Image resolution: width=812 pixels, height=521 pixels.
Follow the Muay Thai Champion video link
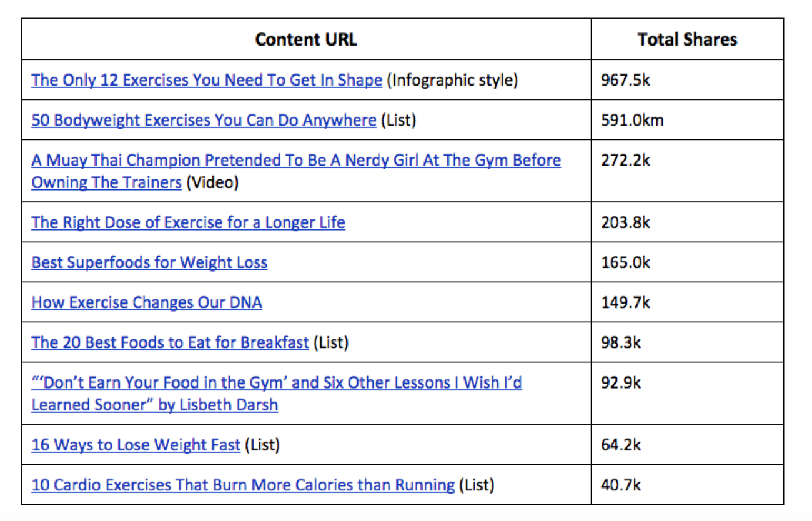[x=296, y=171]
